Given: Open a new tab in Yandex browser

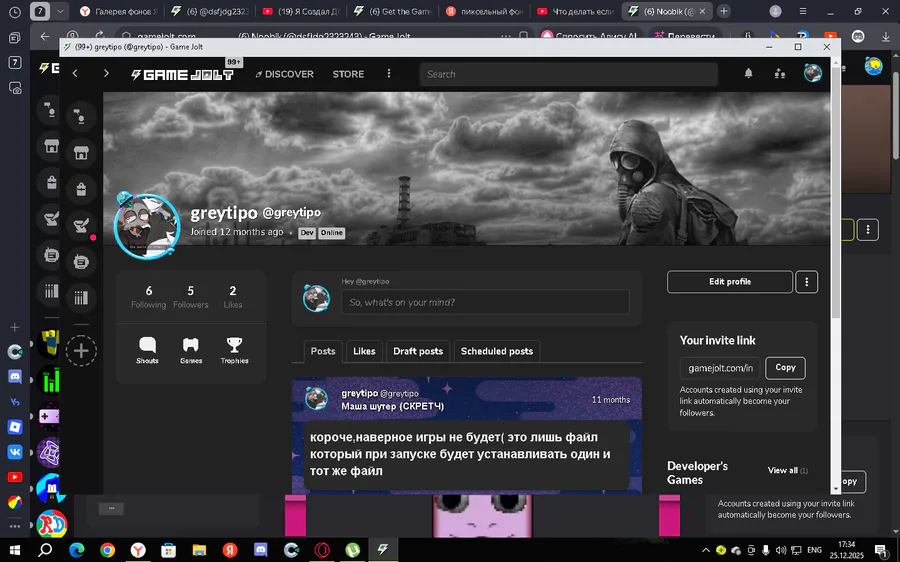Looking at the screenshot, I should [724, 11].
